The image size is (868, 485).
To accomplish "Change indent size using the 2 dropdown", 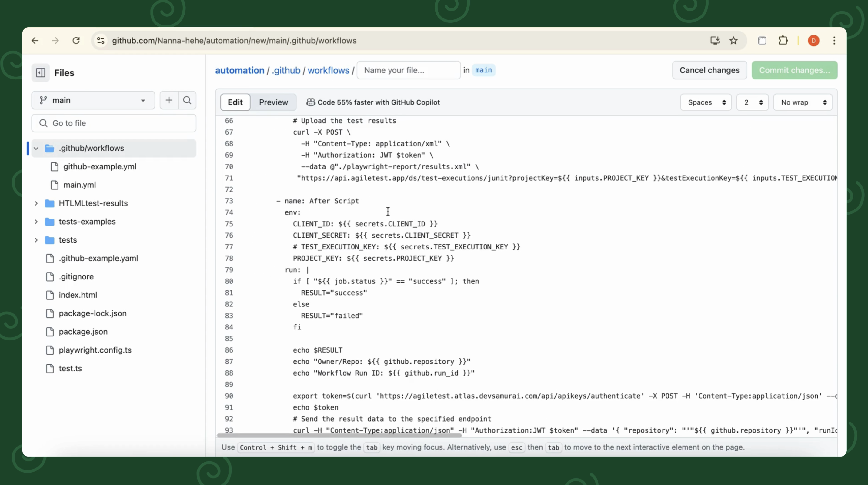I will pos(752,102).
